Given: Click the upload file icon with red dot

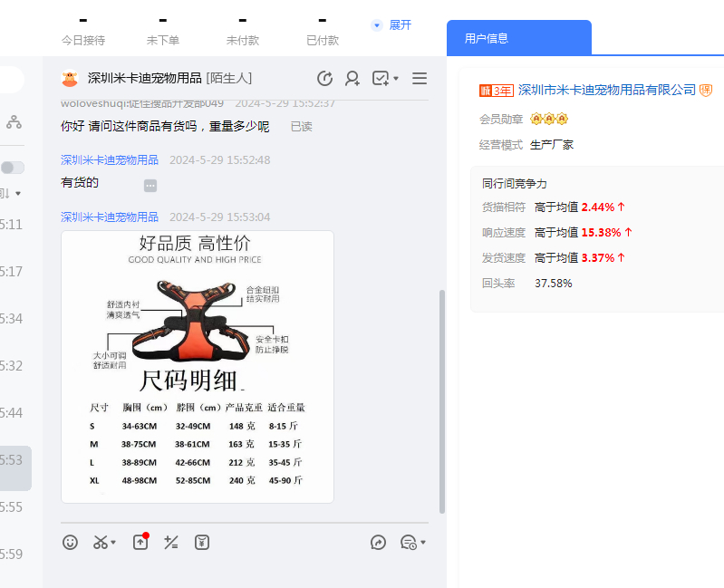Looking at the screenshot, I should point(140,542).
